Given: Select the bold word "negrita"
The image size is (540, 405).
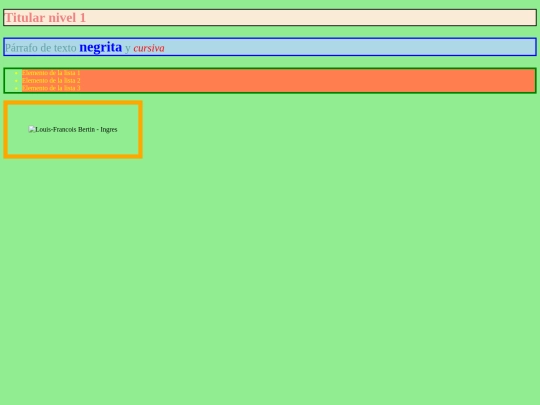Looking at the screenshot, I should tap(101, 47).
